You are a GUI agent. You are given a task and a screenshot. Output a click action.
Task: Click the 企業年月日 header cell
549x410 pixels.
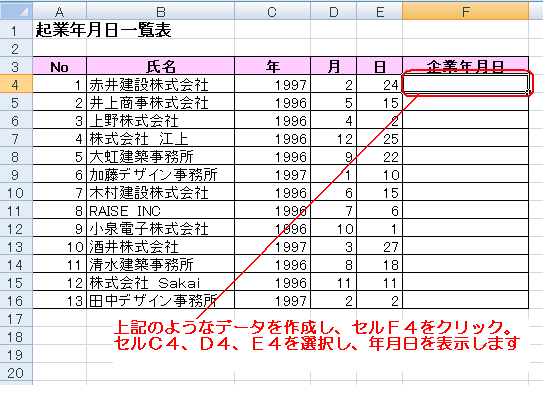pyautogui.click(x=465, y=66)
